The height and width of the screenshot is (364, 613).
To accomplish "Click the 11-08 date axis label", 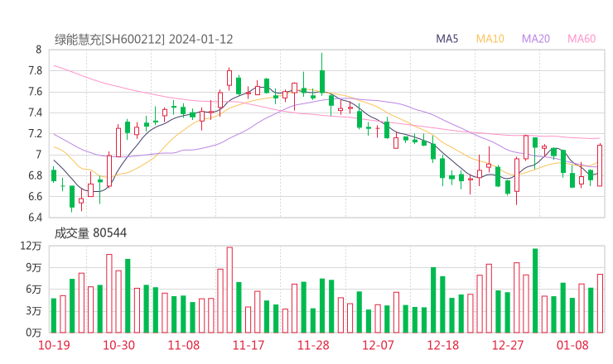I will pyautogui.click(x=184, y=345).
